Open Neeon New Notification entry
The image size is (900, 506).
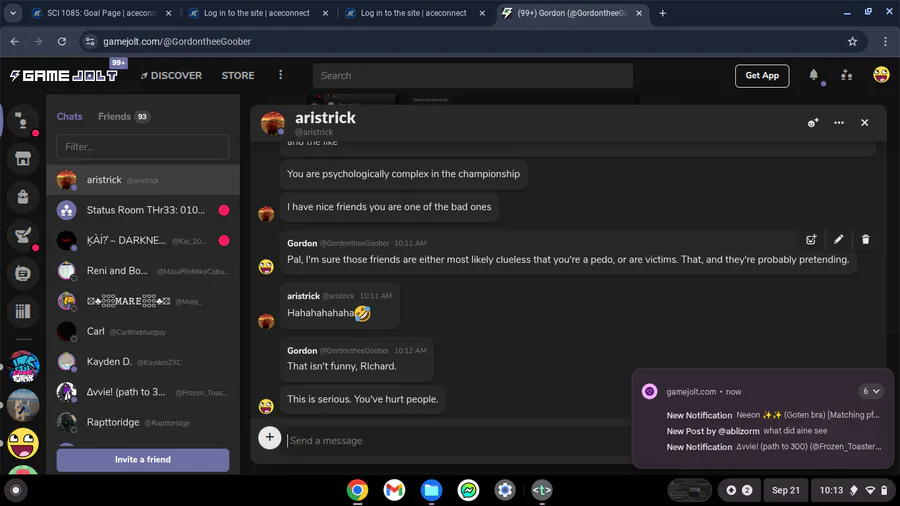[x=773, y=415]
